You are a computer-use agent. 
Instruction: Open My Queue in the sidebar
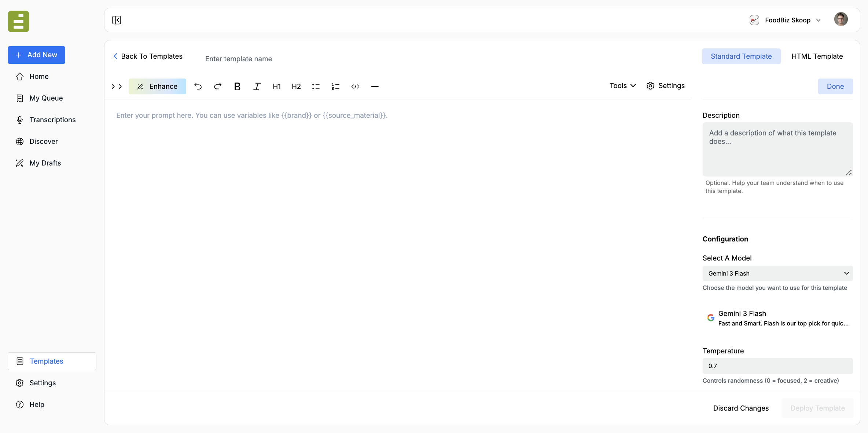pyautogui.click(x=52, y=98)
